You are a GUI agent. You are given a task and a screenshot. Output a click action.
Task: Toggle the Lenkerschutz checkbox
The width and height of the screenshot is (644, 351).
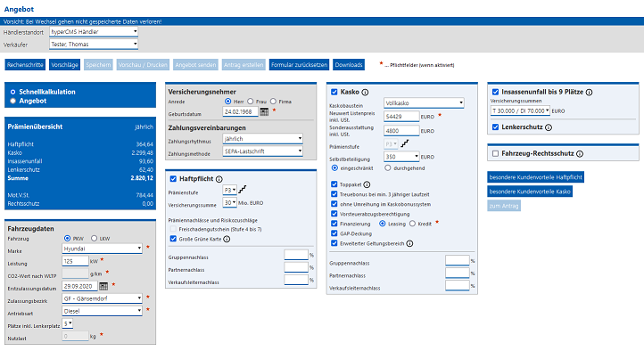pos(495,127)
